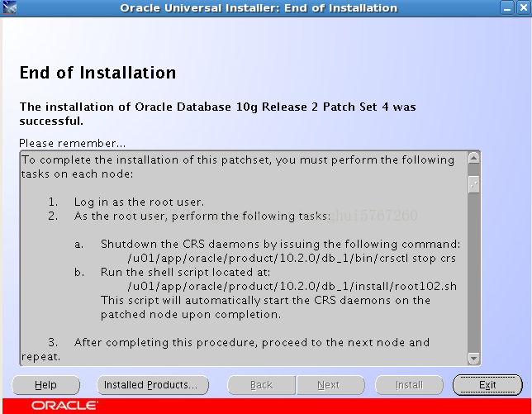Click the scrollbar thumb in the notes
This screenshot has width=532, height=414.
click(x=473, y=184)
